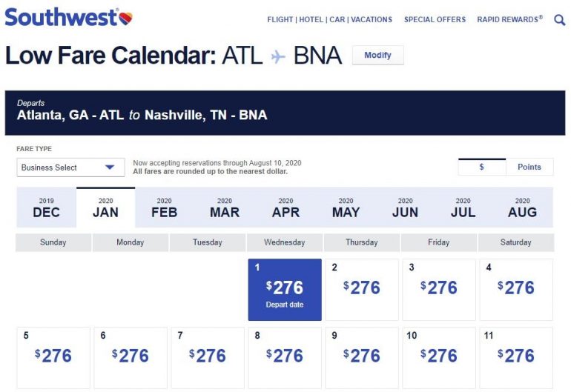Open the APR 2020 month tab
Image resolution: width=571 pixels, height=392 pixels.
tap(285, 207)
